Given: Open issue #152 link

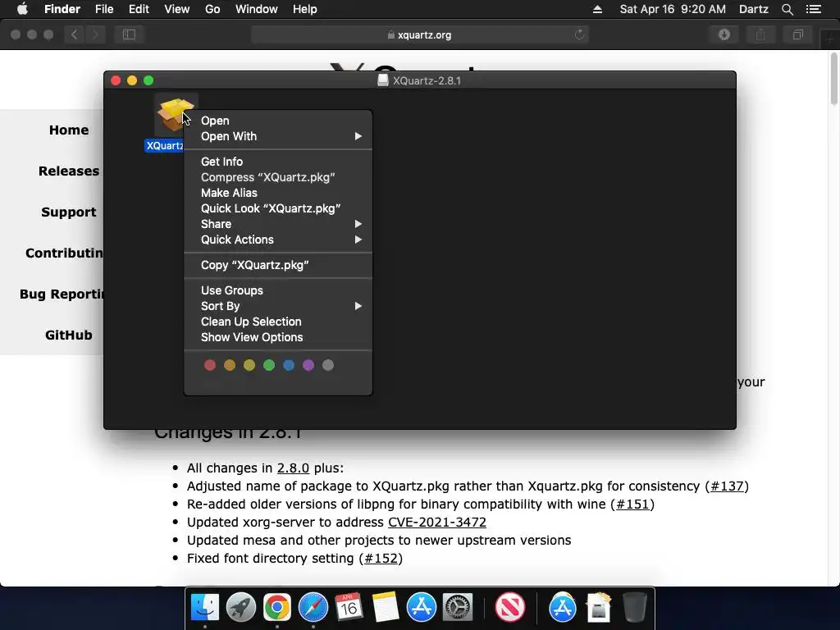Looking at the screenshot, I should tap(381, 558).
